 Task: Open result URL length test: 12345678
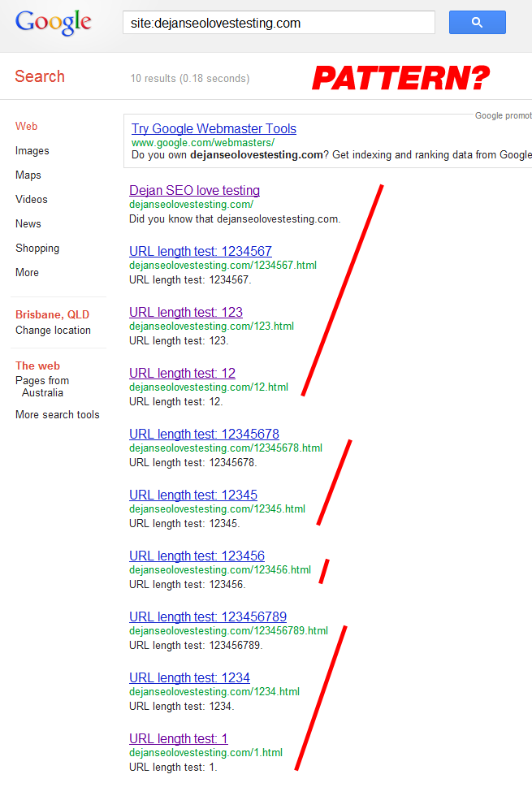(204, 434)
